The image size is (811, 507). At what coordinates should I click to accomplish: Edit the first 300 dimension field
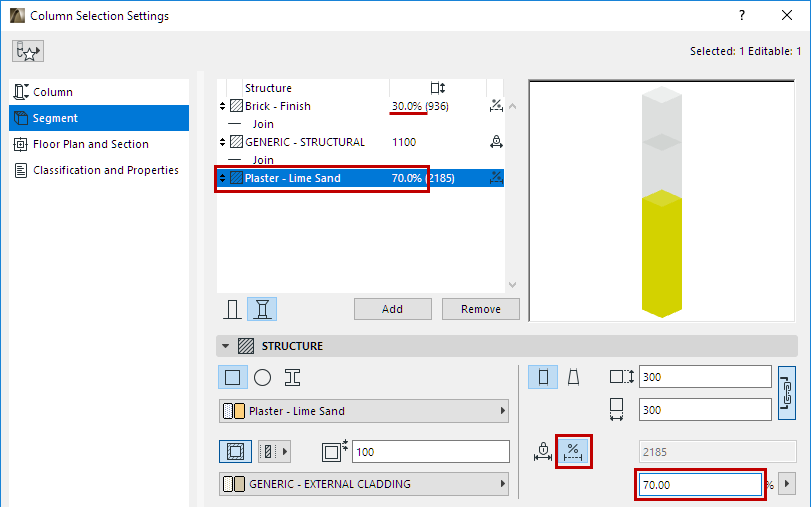tap(705, 377)
